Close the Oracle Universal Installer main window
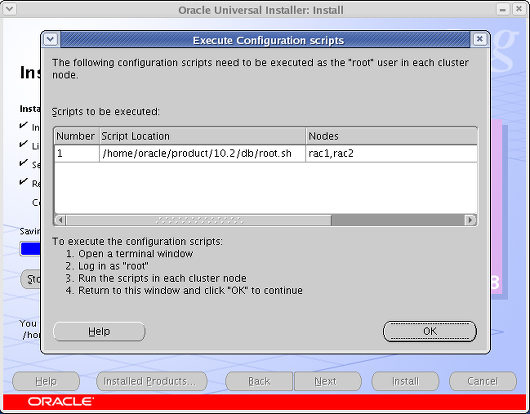Screen dimensions: 530x414 (519, 9)
